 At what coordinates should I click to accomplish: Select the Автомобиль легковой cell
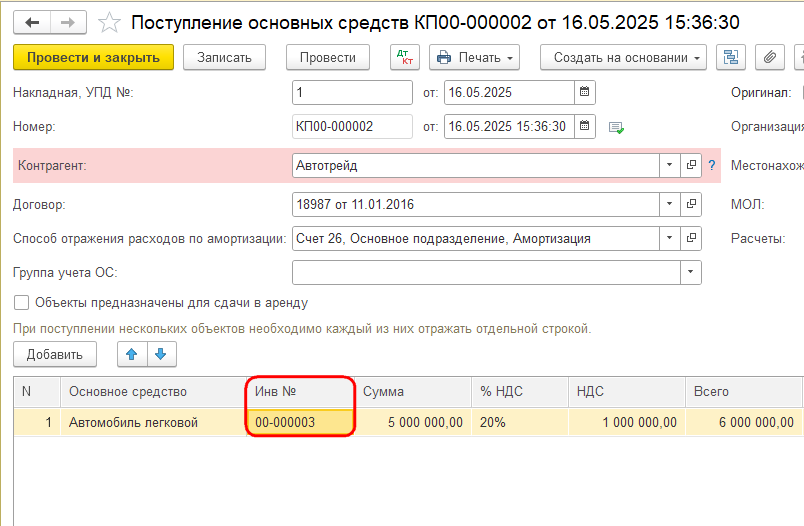point(153,422)
